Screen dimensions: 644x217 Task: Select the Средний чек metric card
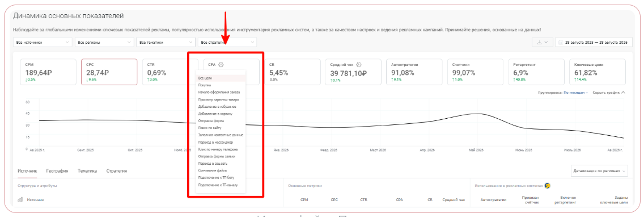353,72
